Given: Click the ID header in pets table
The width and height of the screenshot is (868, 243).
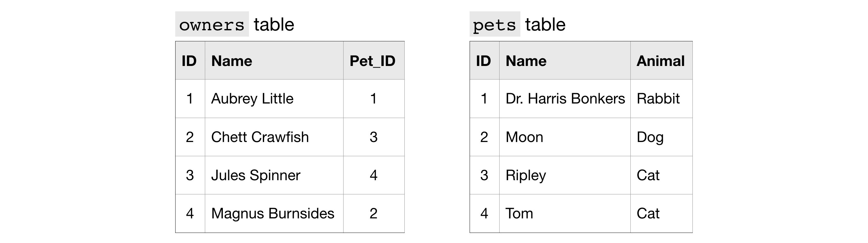Looking at the screenshot, I should click(x=483, y=61).
